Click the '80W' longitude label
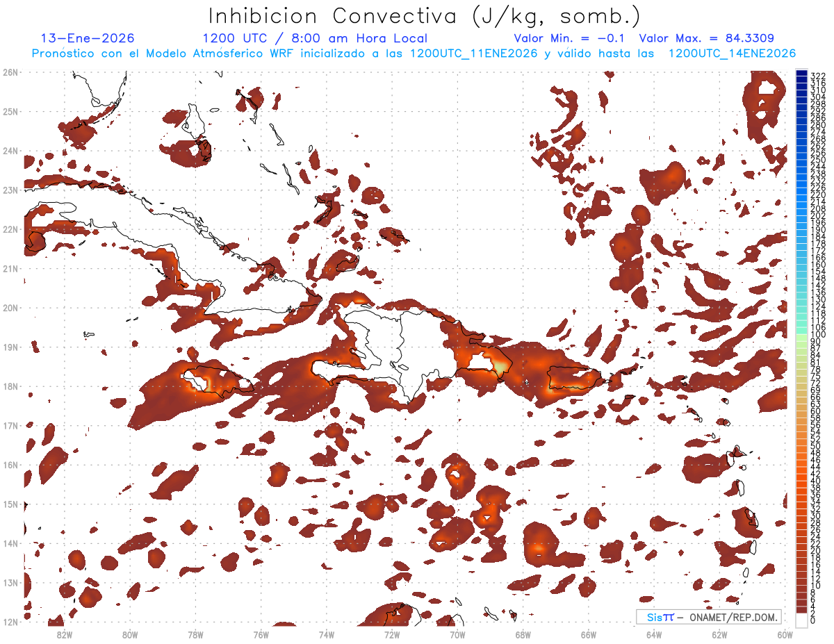 coord(129,634)
